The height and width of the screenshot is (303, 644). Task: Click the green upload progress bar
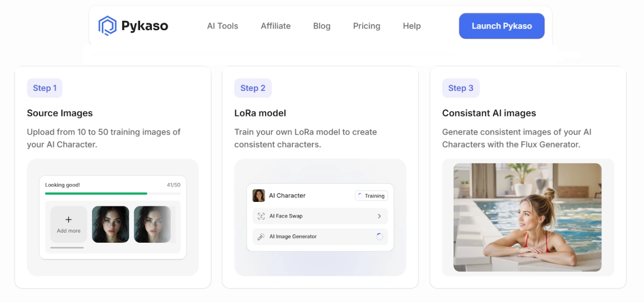96,193
